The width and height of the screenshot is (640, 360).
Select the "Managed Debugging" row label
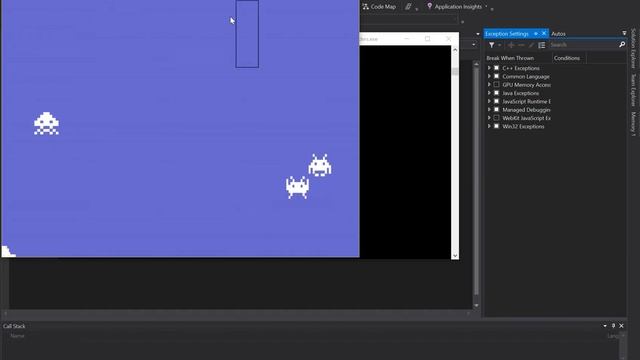526,109
